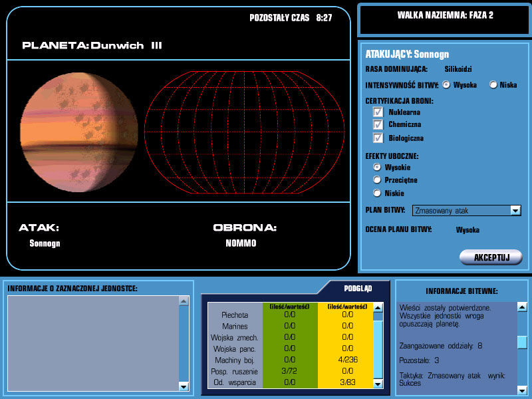532x399 pixels.
Task: Click the WALKA NAZIEMNA: FAZA 2 header
Action: [445, 15]
